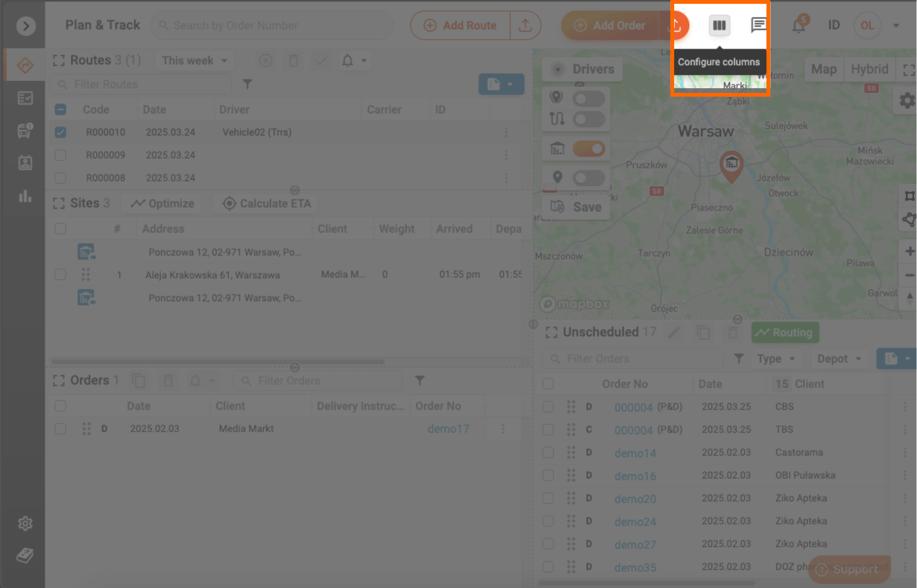The height and width of the screenshot is (588, 917).
Task: Open Routes notification bell dropdown arrow
Action: pyautogui.click(x=364, y=61)
